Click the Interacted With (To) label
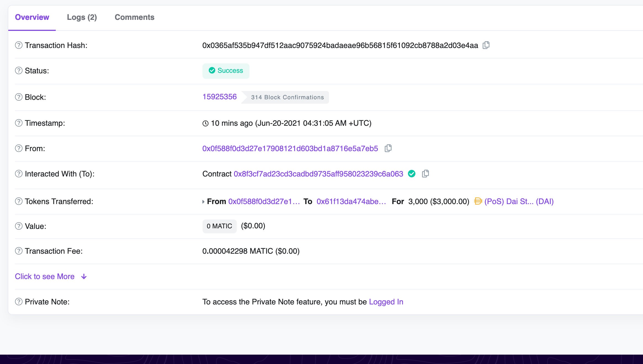The width and height of the screenshot is (643, 364). (60, 174)
